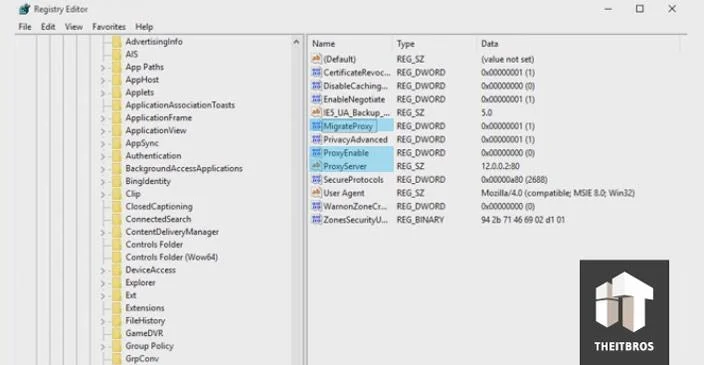
Task: Select the MigrateProxy value name
Action: point(348,126)
